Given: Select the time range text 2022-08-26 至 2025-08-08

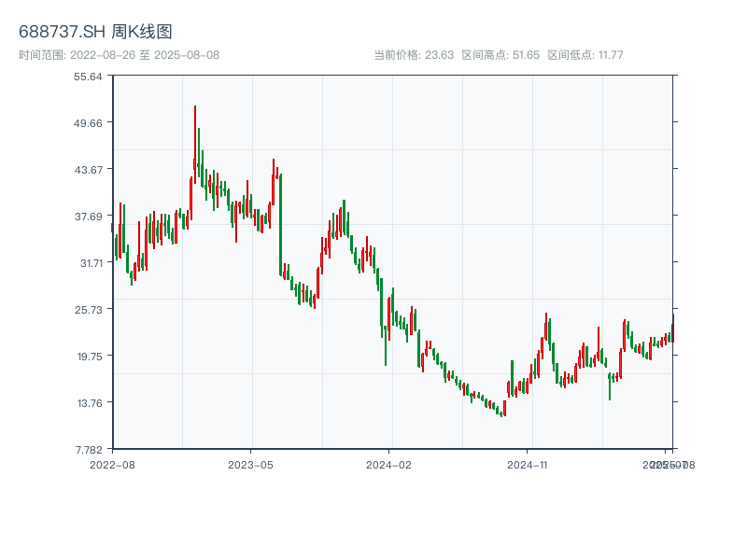Looking at the screenshot, I should (145, 55).
